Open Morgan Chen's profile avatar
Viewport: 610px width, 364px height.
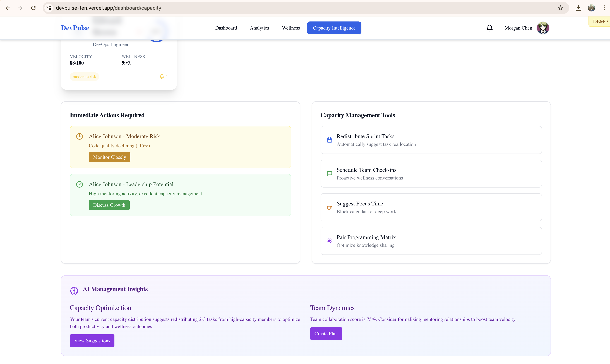point(543,28)
